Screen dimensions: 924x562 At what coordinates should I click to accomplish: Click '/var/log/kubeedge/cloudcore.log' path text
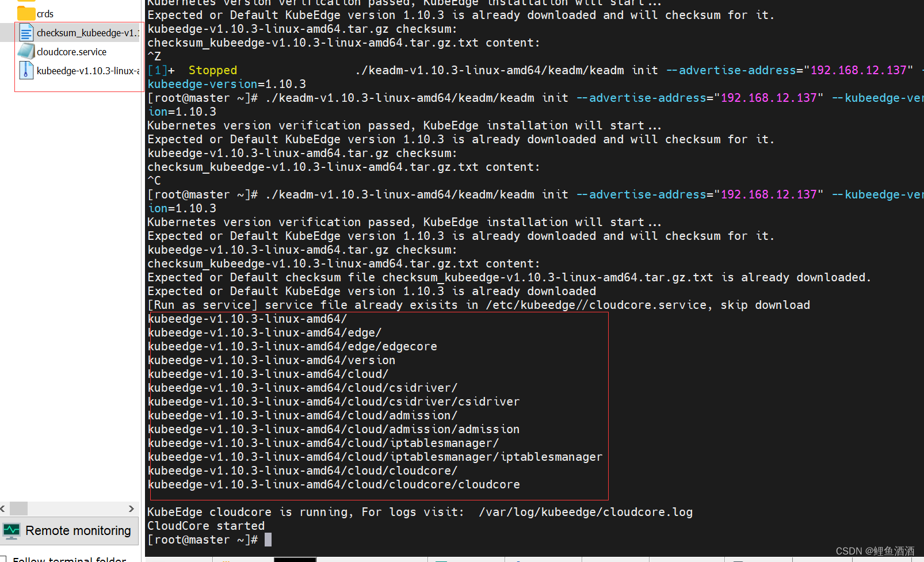586,512
